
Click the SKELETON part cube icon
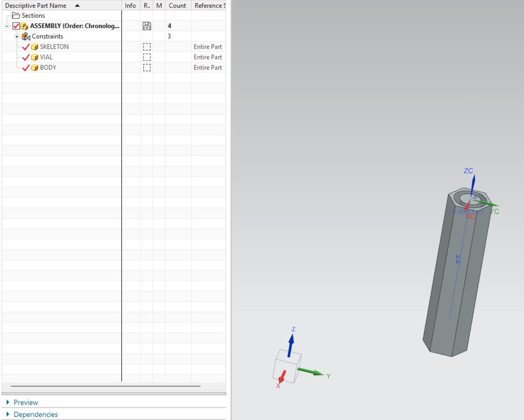tap(34, 47)
